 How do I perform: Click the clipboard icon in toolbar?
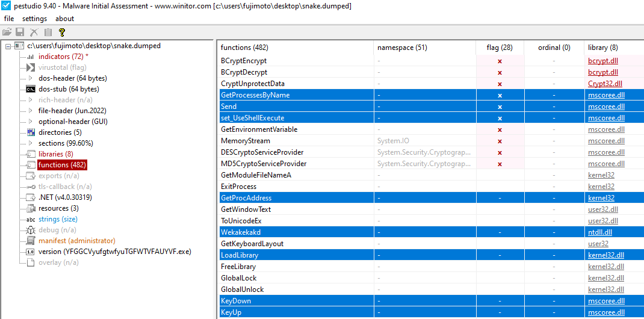[x=48, y=32]
